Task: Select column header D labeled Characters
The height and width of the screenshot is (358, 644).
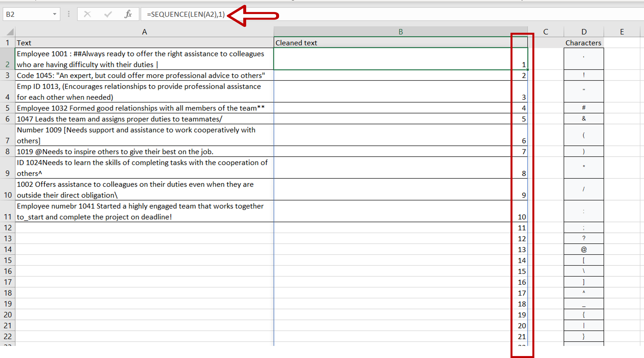Action: [x=584, y=31]
